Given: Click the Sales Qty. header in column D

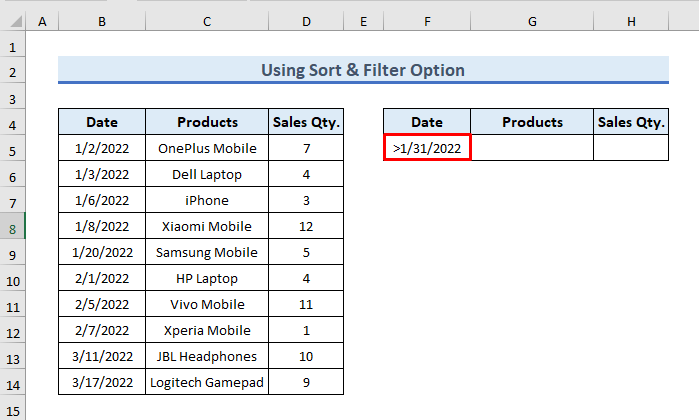Looking at the screenshot, I should click(x=306, y=123).
